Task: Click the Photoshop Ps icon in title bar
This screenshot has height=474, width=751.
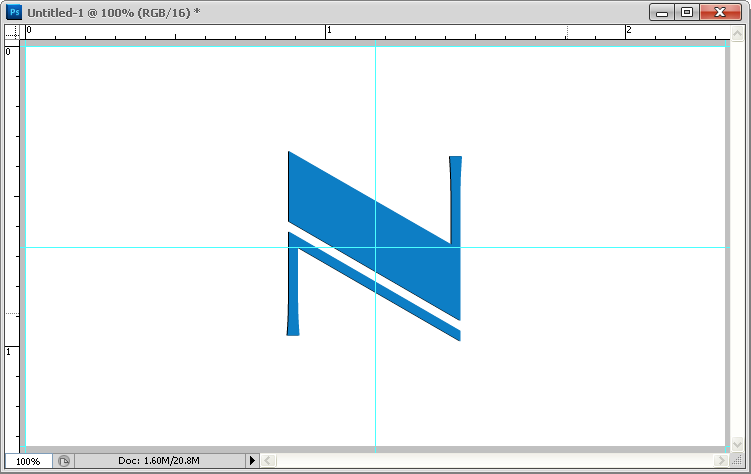Action: point(15,12)
